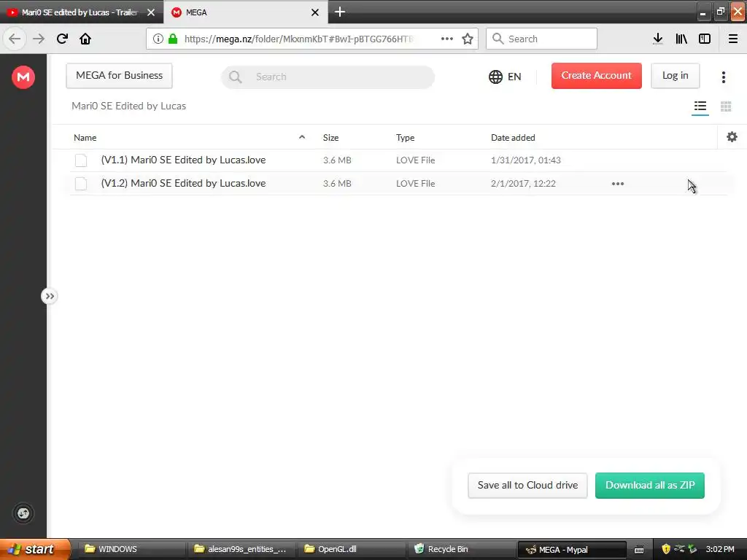Viewport: 747px width, 560px height.
Task: Open the sidebar bottom circular icon
Action: [23, 513]
